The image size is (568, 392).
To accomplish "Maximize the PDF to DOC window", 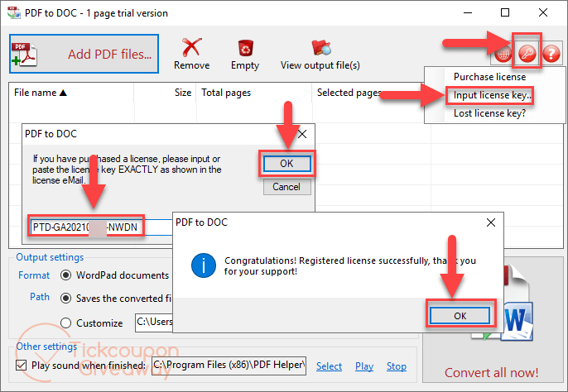I will (x=505, y=12).
